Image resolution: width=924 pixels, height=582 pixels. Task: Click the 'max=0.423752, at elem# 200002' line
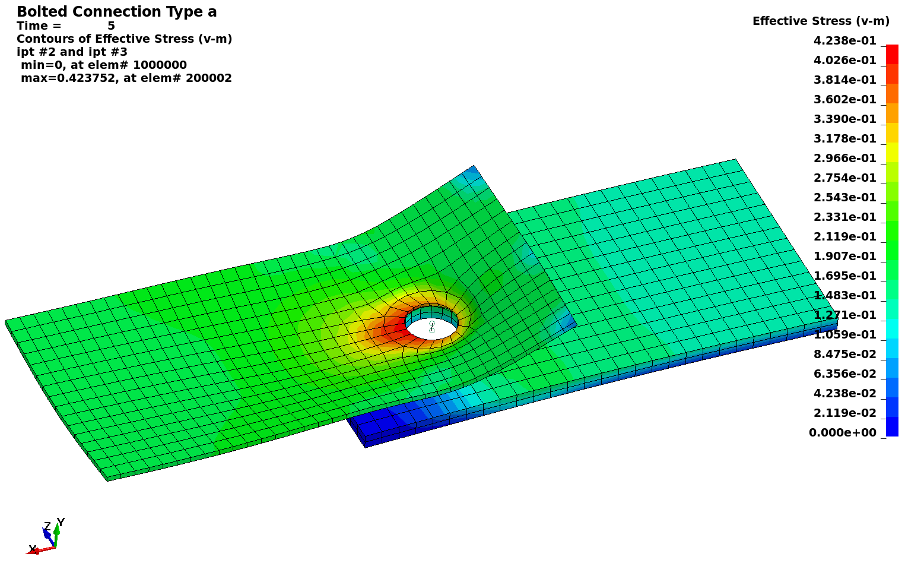point(126,78)
